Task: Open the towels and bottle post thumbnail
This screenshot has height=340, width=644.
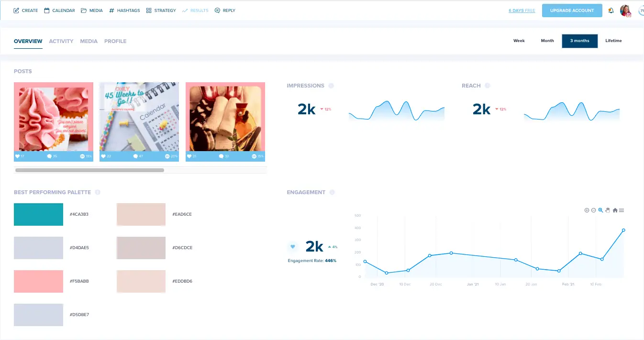Action: pos(225,117)
